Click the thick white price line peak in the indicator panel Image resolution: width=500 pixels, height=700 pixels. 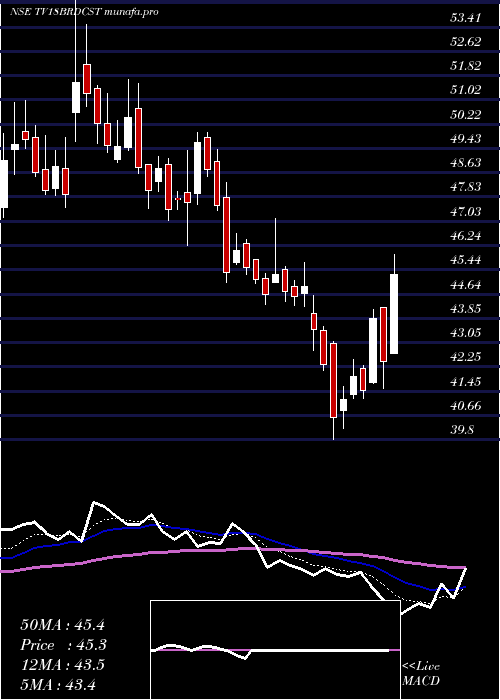tap(94, 503)
